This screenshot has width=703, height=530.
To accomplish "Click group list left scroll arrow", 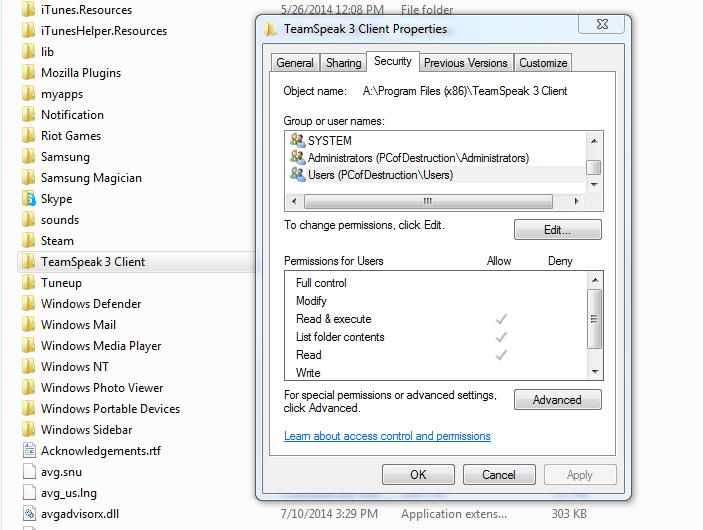I will pos(294,201).
